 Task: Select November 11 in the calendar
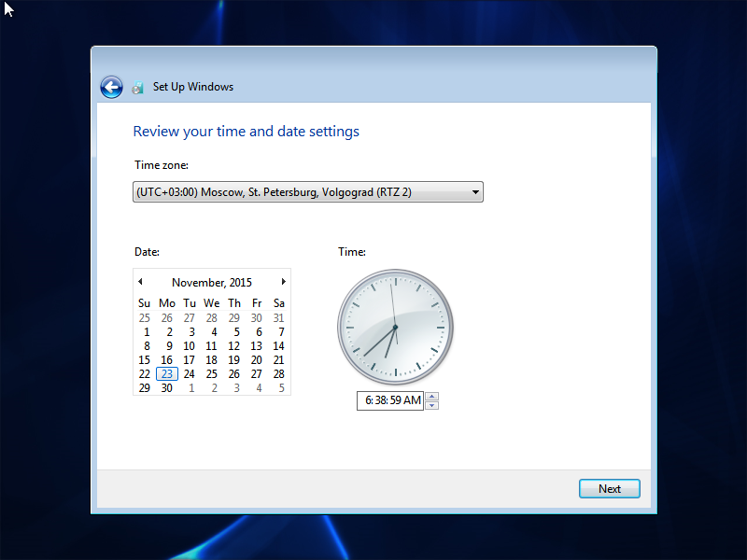(211, 345)
